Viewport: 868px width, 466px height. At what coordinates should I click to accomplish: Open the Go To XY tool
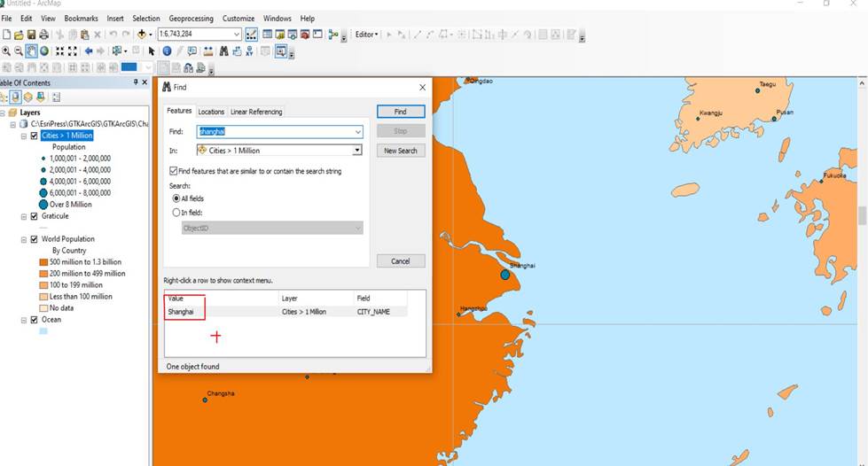[x=249, y=50]
